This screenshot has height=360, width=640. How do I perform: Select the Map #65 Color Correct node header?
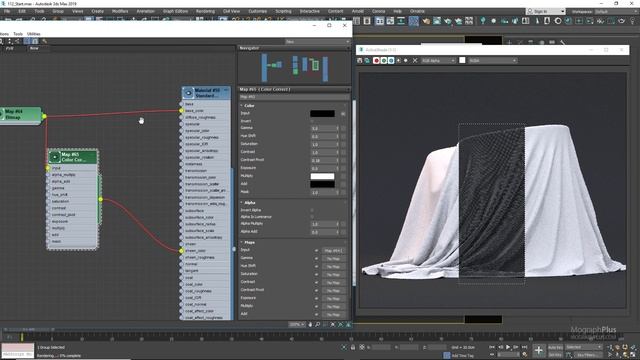pyautogui.click(x=73, y=157)
